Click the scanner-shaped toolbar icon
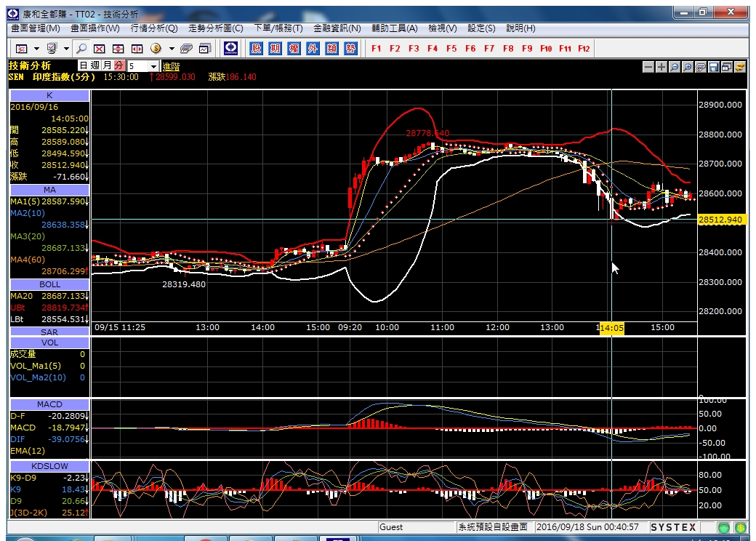Screen dimensions: 756x541 coord(186,49)
